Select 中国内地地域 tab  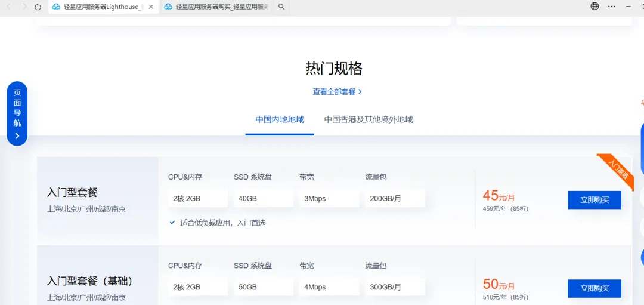click(x=280, y=119)
